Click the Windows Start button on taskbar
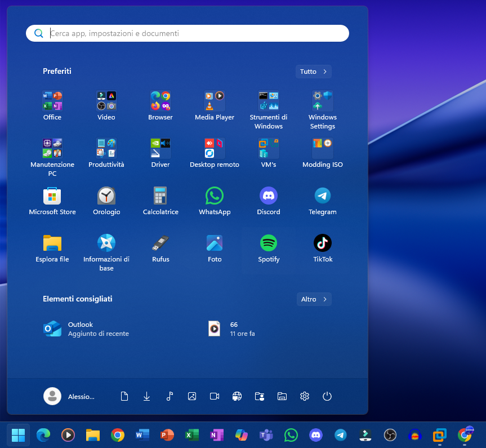Image resolution: width=486 pixels, height=448 pixels. coord(18,435)
